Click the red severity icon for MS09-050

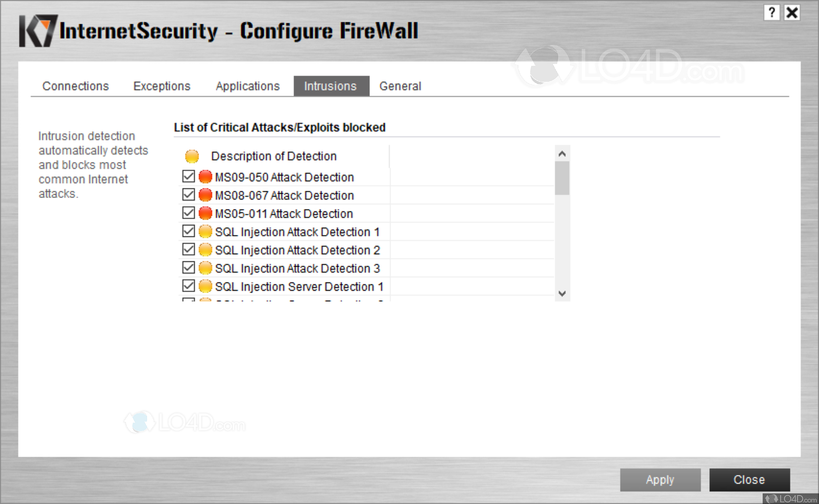[x=205, y=177]
